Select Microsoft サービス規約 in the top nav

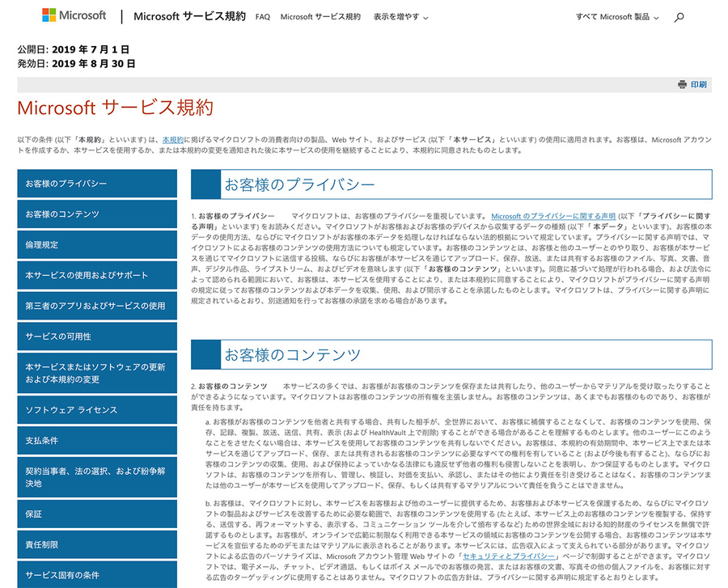pyautogui.click(x=320, y=17)
